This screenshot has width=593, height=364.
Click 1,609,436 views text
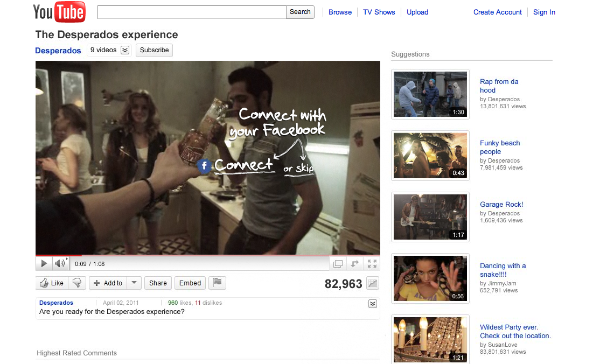tap(501, 220)
